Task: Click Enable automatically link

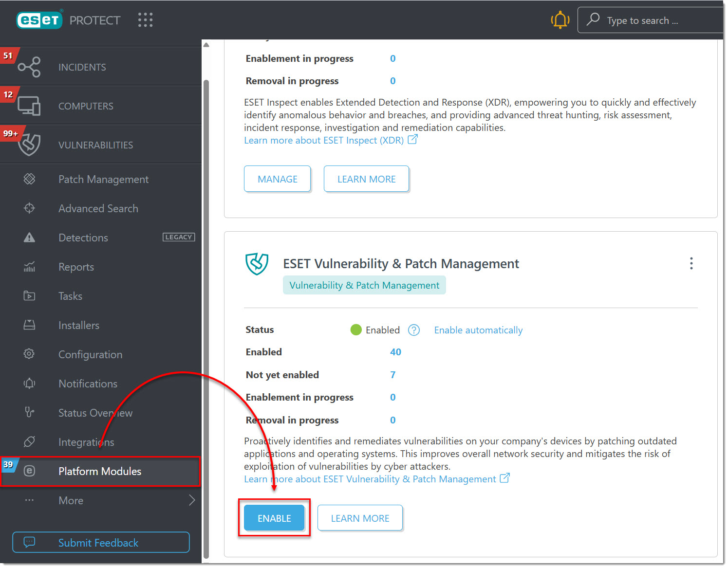Action: [478, 330]
